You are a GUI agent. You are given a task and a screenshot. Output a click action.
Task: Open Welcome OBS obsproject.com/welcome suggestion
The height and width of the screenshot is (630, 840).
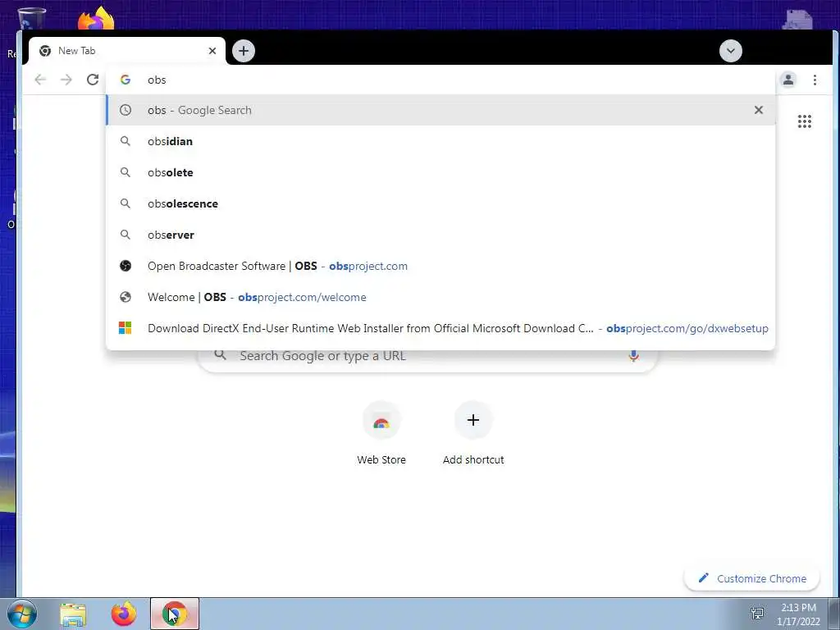(441, 297)
